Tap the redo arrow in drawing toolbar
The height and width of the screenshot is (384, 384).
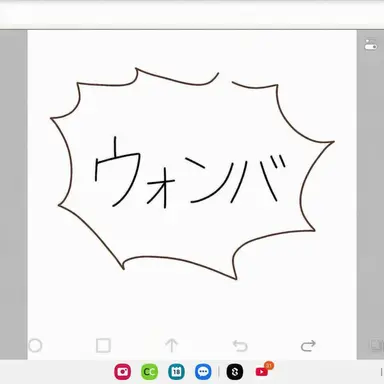click(308, 346)
